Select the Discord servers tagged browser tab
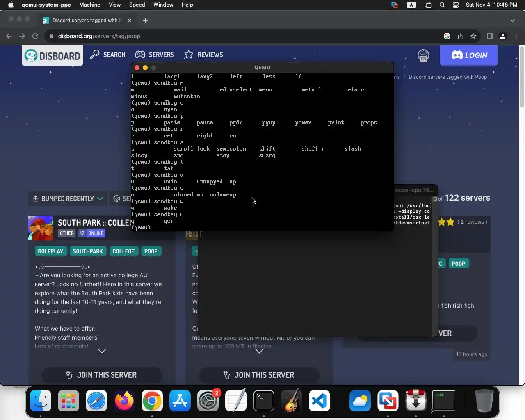525x420 pixels. (87, 20)
